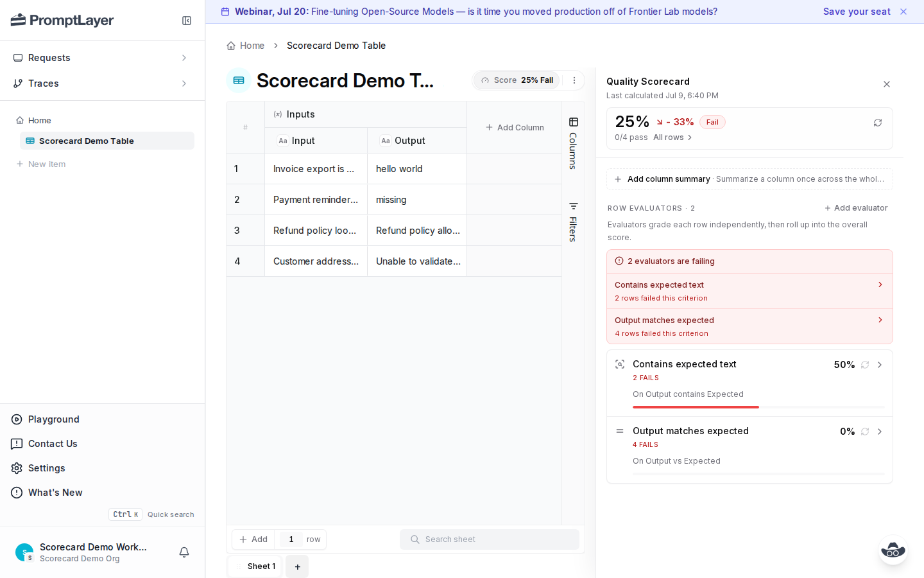Open the support chat widget
The height and width of the screenshot is (578, 924).
[x=893, y=550]
